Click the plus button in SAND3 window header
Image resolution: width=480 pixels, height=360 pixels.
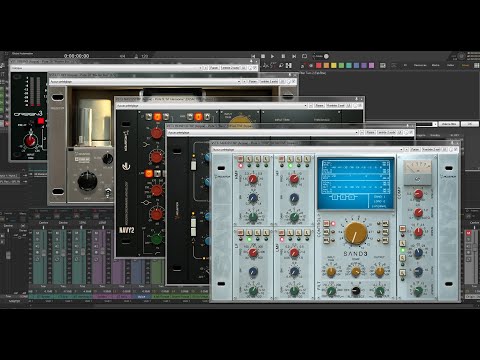[x=406, y=149]
